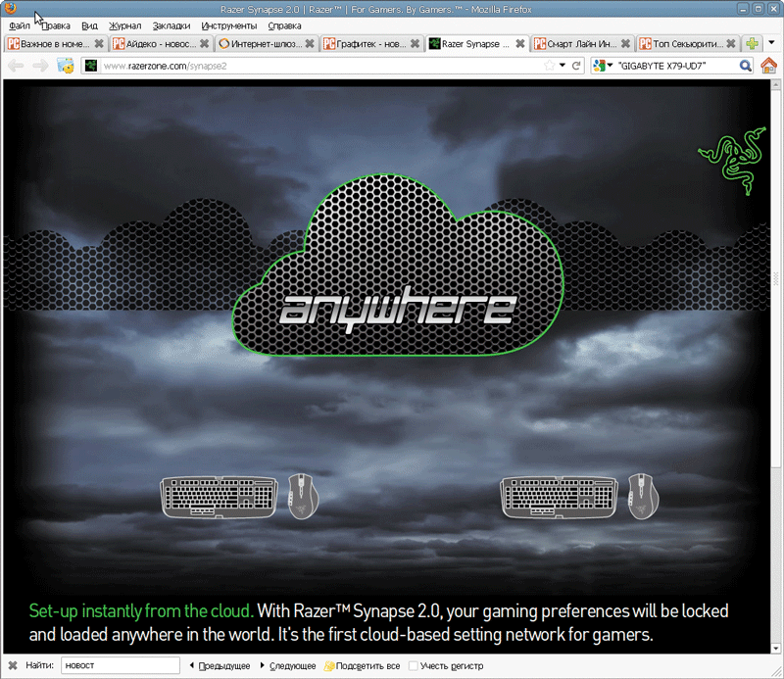
Task: Open the list-all-tabs dropdown arrow
Action: click(771, 43)
